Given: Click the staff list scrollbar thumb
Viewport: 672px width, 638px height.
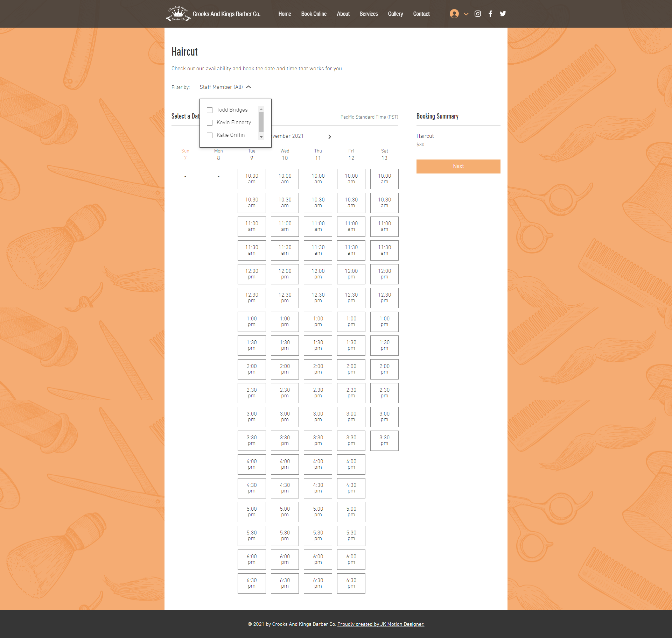Looking at the screenshot, I should click(x=261, y=122).
